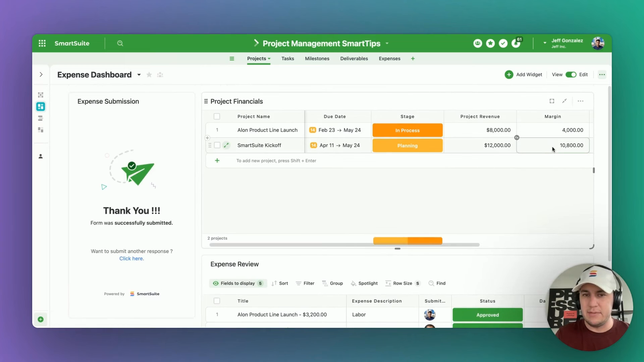Favorite the Expense Dashboard with the star
644x362 pixels.
[149, 75]
